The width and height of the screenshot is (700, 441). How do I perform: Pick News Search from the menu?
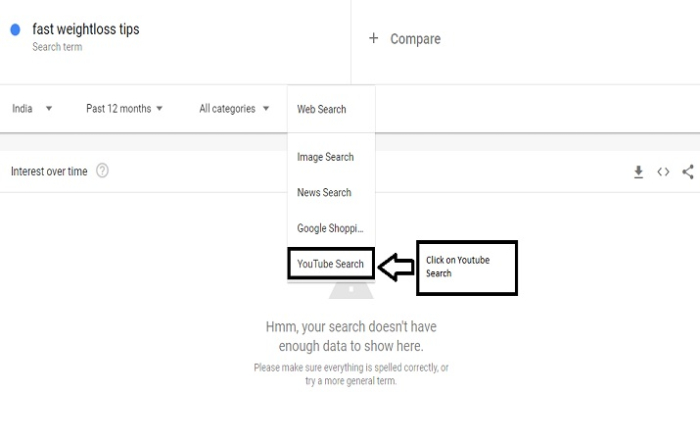pos(324,192)
